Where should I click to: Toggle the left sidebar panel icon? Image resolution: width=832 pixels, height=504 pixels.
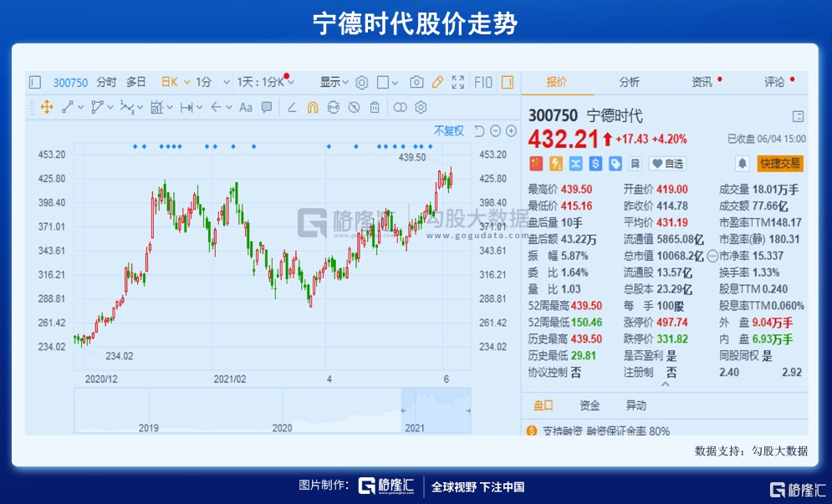35,82
